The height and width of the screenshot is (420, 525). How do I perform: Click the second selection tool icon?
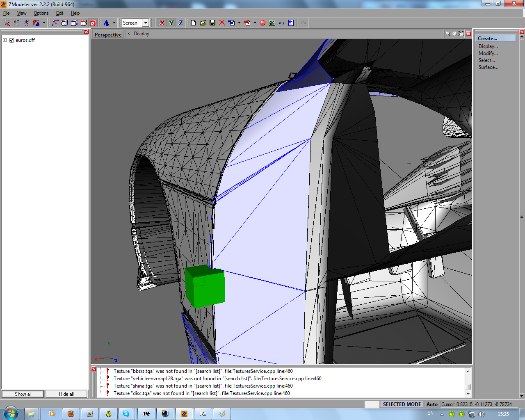pyautogui.click(x=17, y=23)
